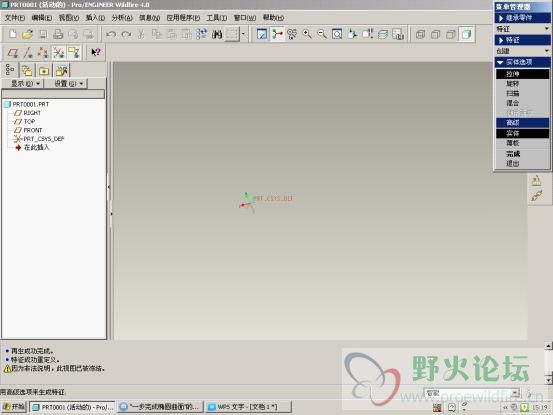The image size is (553, 415).
Task: Open the 显示 dropdown in the model tree
Action: pyautogui.click(x=25, y=84)
